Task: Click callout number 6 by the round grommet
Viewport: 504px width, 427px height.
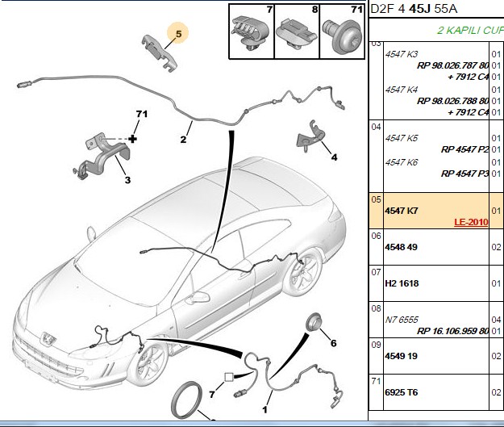Action: (334, 343)
